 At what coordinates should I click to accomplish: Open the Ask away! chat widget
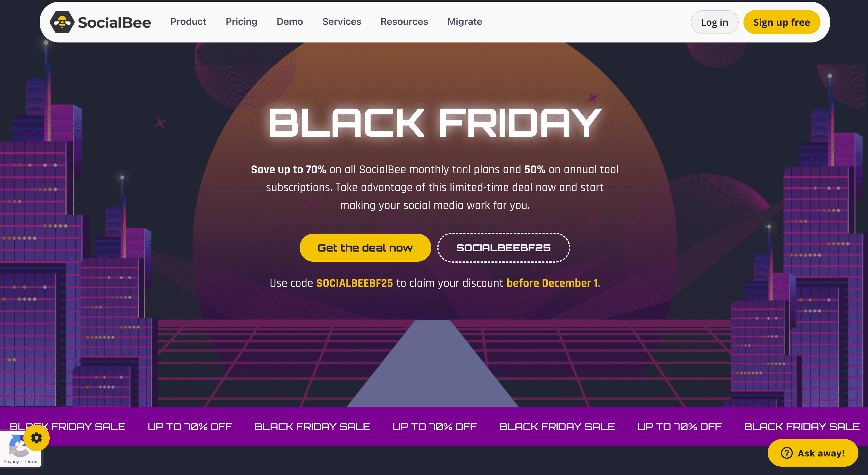click(813, 453)
